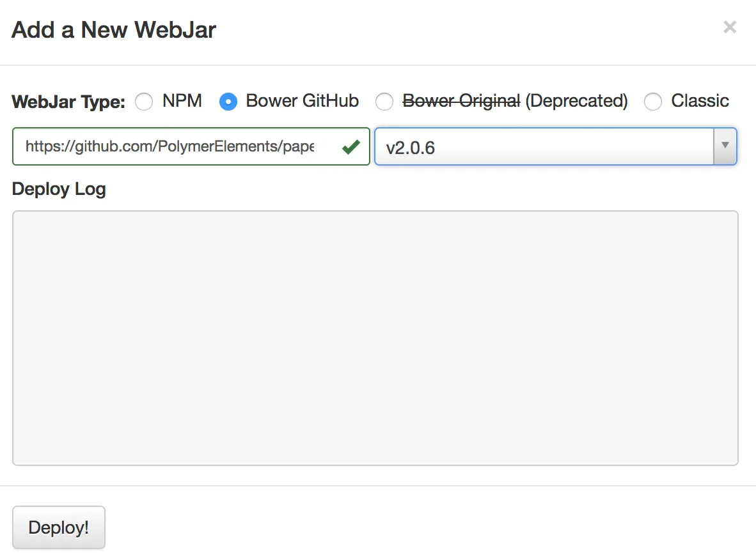Select the Classic WebJar type

coord(653,101)
